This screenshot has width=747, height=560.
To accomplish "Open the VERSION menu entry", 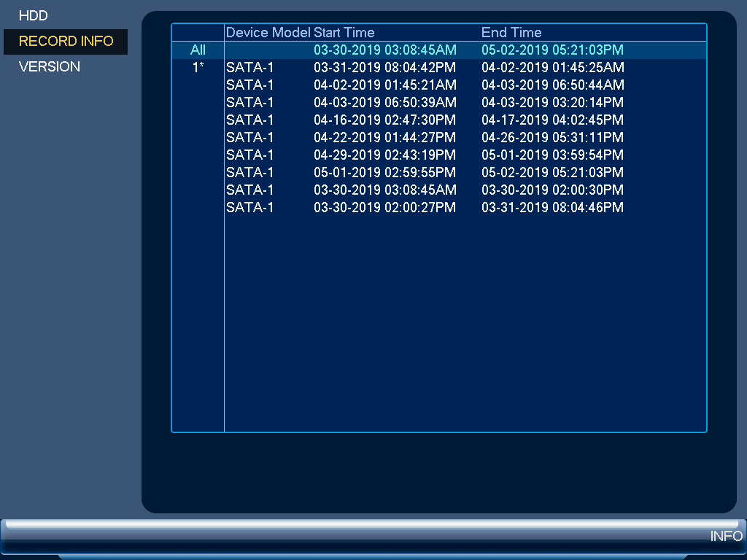I will pyautogui.click(x=50, y=66).
